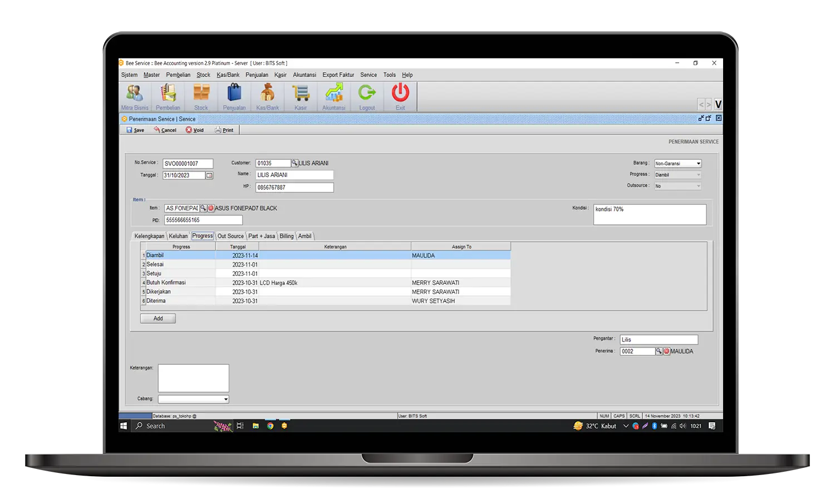Click the PID input field
The image size is (835, 504).
point(203,220)
